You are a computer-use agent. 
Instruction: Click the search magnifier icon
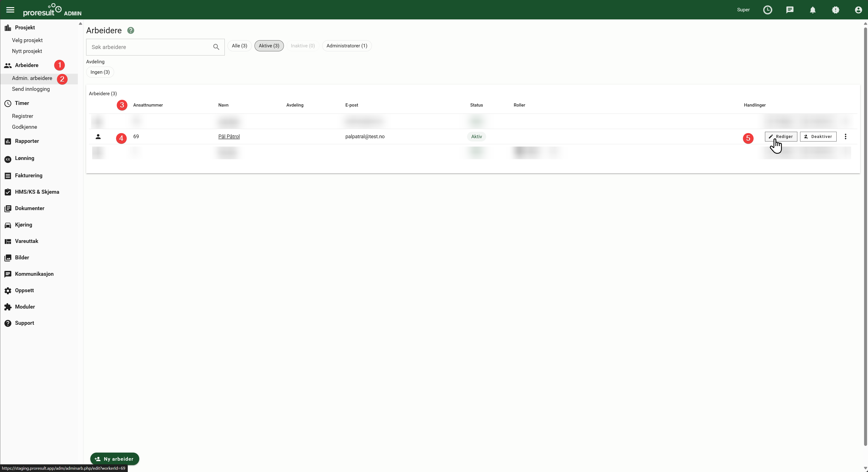[216, 47]
